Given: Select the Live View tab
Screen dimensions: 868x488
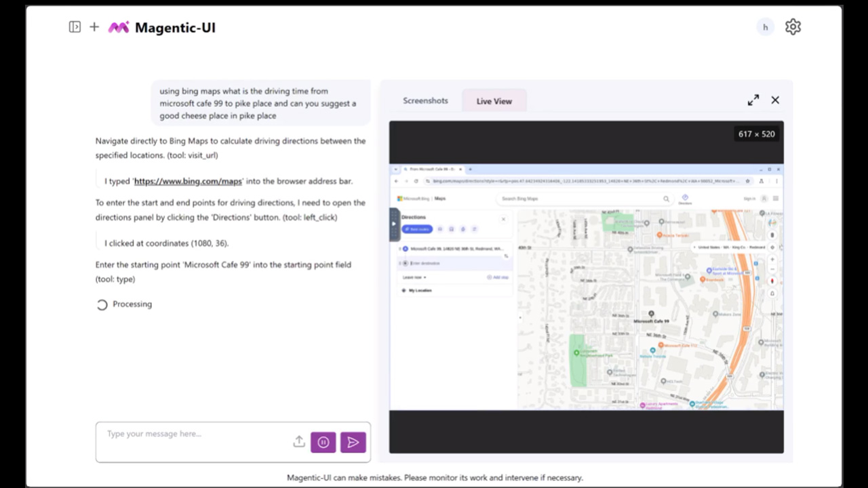Looking at the screenshot, I should (x=494, y=101).
